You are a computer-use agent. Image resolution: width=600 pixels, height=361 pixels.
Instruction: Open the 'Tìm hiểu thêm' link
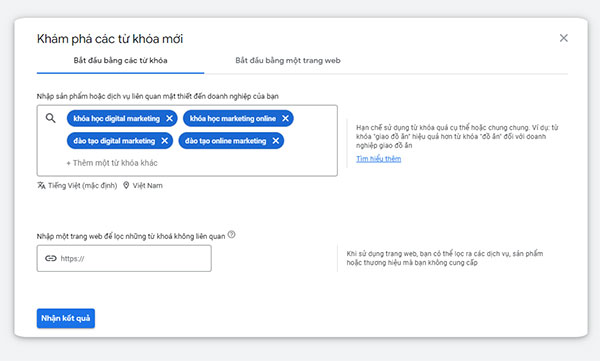378,159
